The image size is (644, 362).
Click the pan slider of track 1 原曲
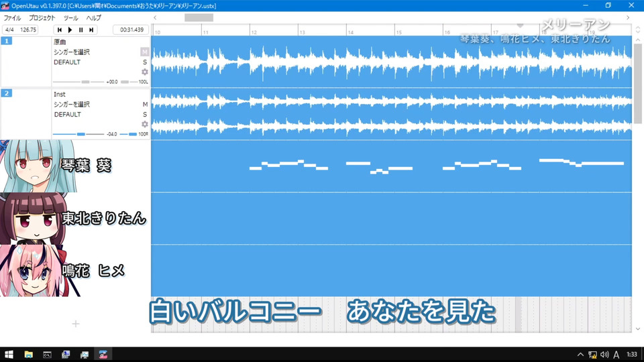click(129, 82)
